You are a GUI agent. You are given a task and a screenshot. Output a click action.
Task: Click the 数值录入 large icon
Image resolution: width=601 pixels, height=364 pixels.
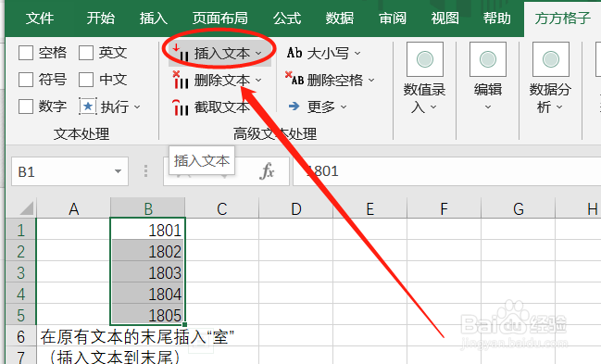coord(425,59)
